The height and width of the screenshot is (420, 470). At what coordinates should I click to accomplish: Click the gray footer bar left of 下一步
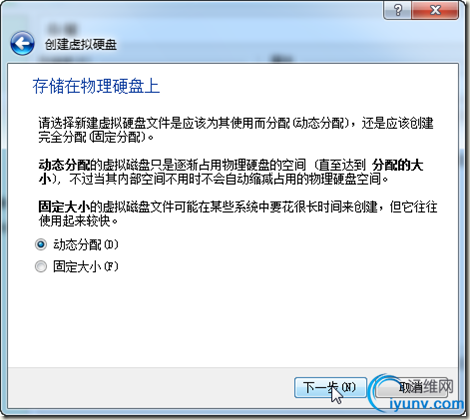point(150,387)
